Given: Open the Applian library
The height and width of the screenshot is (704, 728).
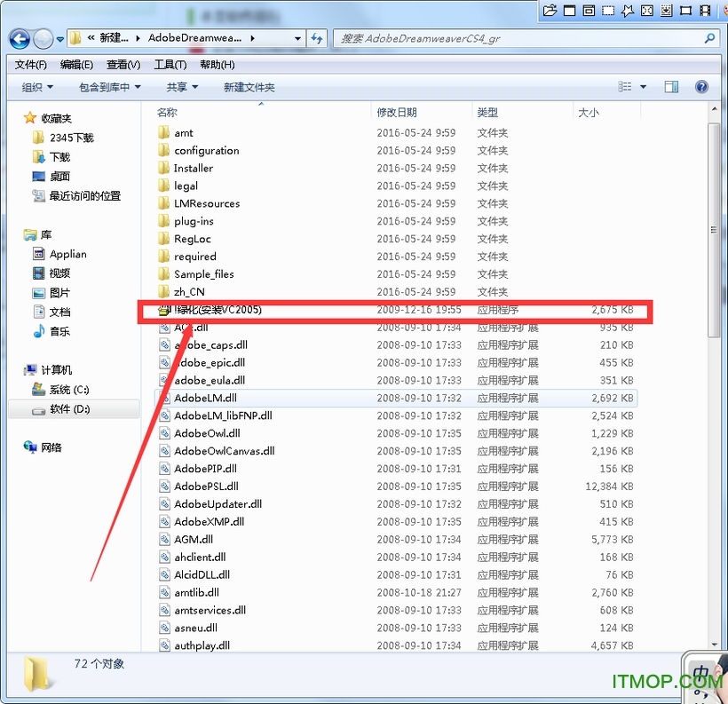Looking at the screenshot, I should pos(59,254).
